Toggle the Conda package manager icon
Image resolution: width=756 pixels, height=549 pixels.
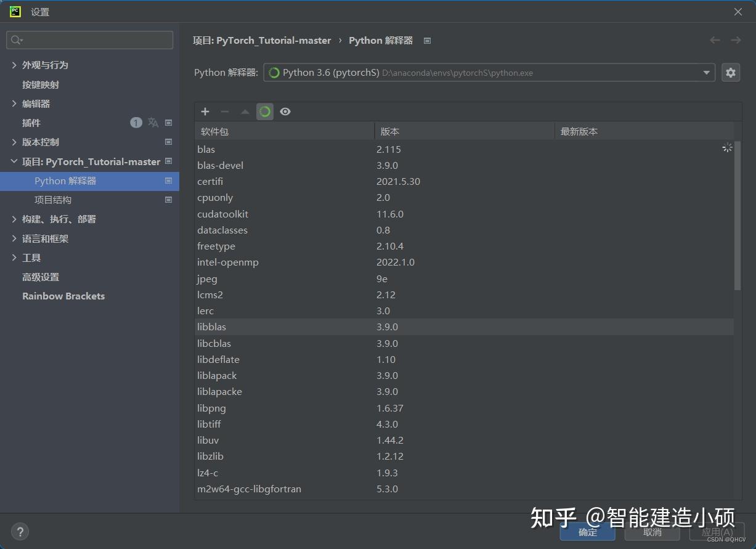(265, 112)
